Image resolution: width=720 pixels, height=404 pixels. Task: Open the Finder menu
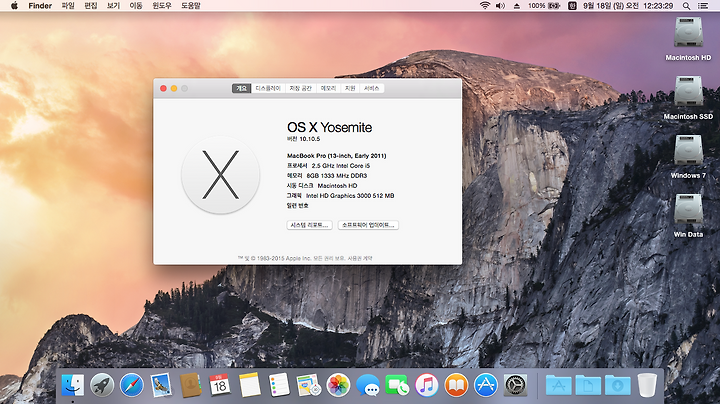click(40, 6)
